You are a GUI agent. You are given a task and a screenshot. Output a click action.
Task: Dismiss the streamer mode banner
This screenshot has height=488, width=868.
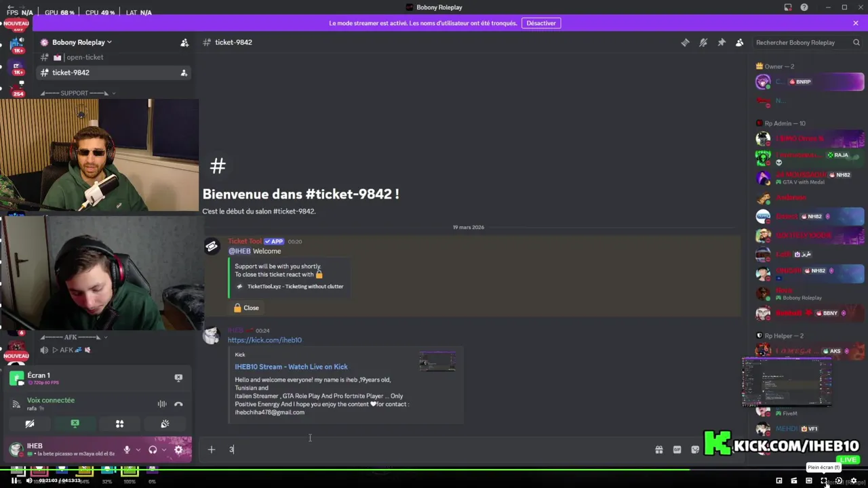click(x=856, y=23)
